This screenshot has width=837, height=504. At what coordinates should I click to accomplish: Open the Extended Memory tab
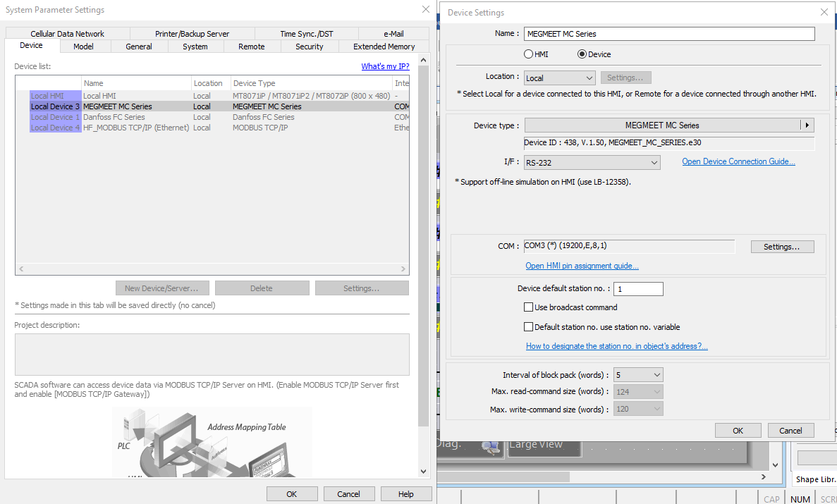click(384, 47)
